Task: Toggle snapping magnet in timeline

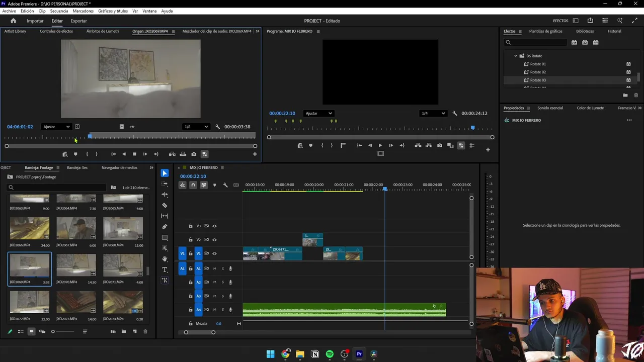Action: point(193,185)
